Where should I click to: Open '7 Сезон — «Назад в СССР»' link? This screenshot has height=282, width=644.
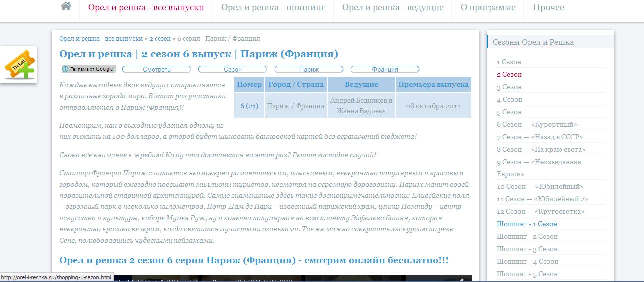click(x=540, y=137)
